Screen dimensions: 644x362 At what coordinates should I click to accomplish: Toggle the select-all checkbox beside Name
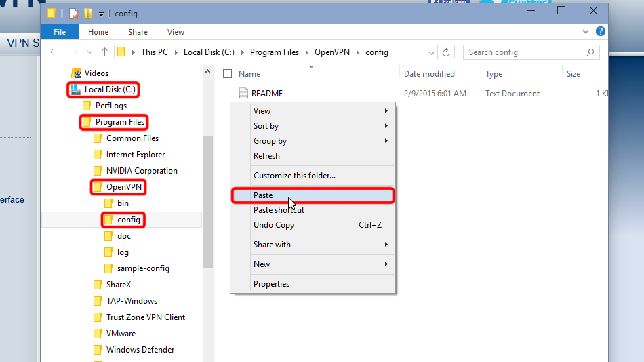pos(228,74)
